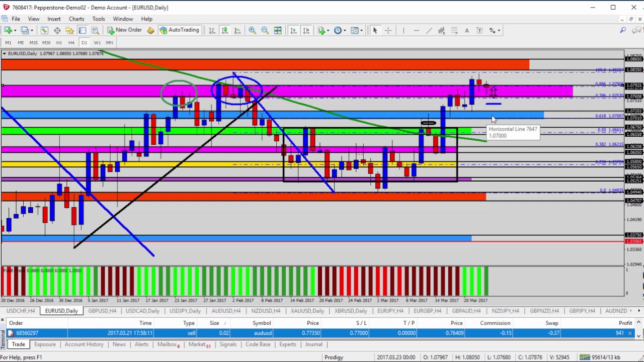Open the Charts menu
644x362 pixels.
coord(76,19)
